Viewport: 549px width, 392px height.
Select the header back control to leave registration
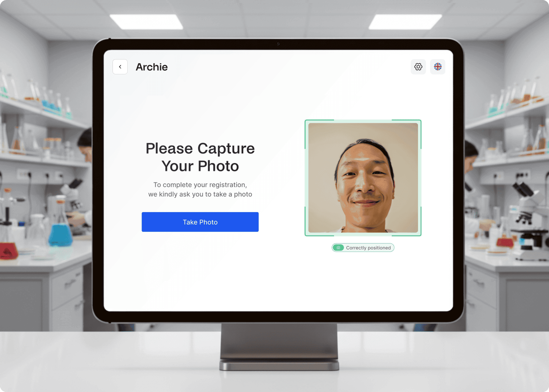tap(120, 67)
